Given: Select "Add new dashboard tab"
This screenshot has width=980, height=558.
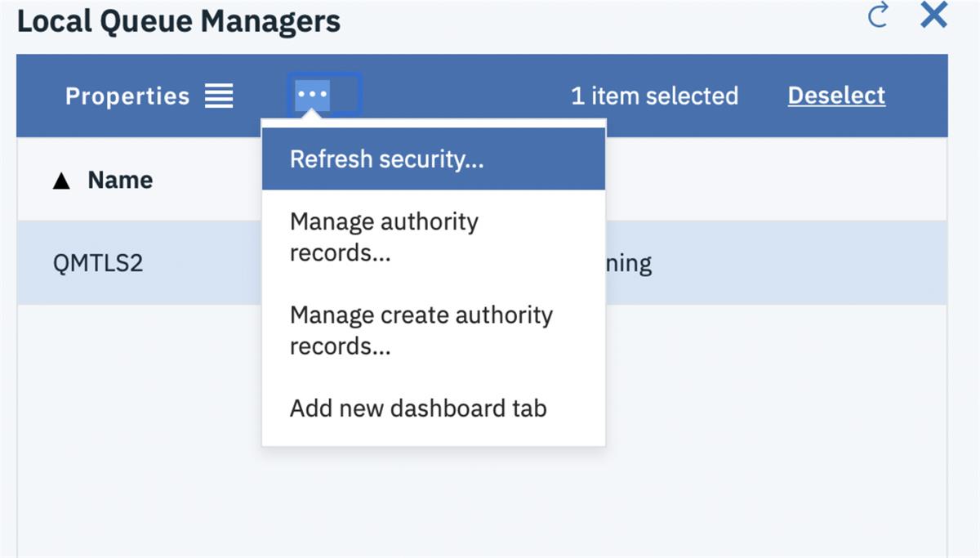Looking at the screenshot, I should [419, 408].
